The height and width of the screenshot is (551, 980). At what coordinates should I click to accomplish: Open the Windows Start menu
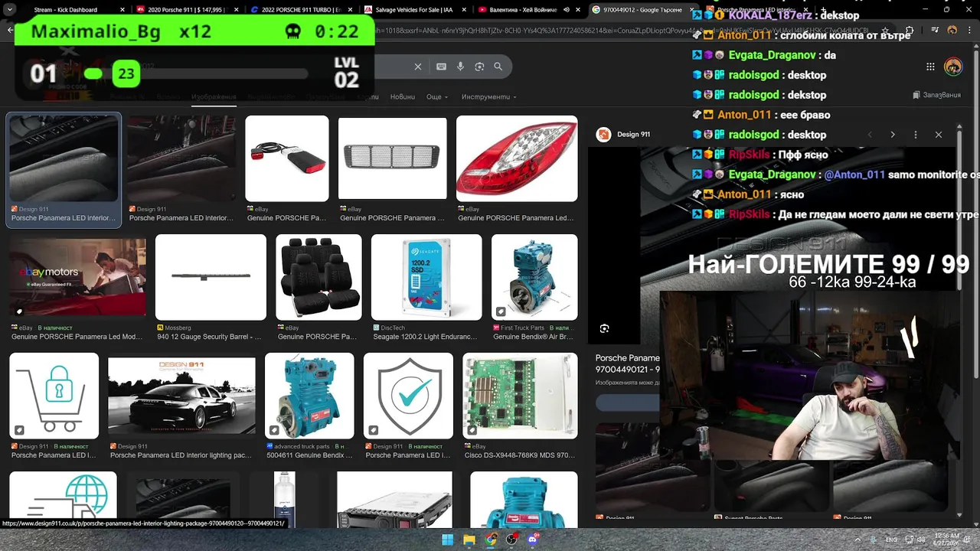click(448, 540)
